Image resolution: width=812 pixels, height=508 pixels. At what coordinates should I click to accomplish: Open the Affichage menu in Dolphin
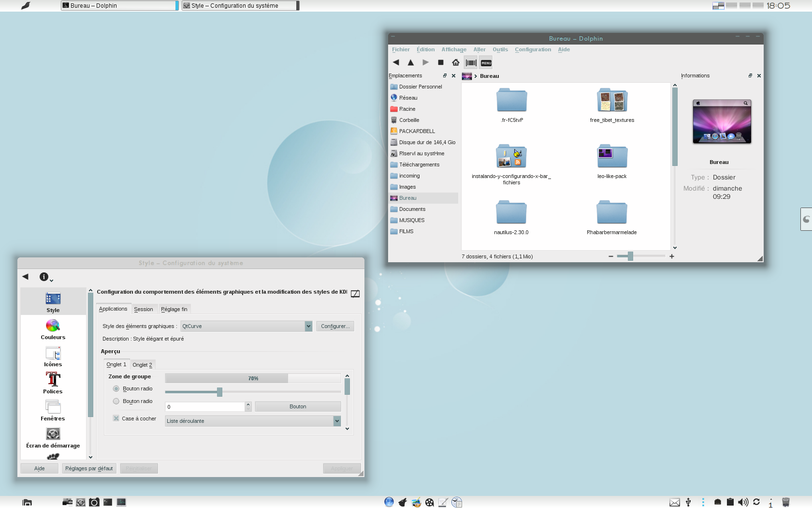point(453,49)
